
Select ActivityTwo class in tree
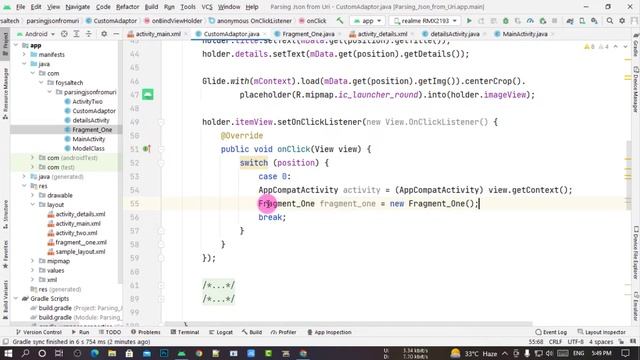87,102
